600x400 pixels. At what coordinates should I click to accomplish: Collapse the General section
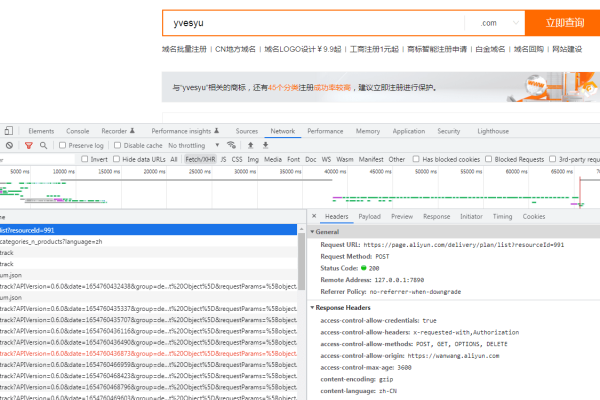coord(312,232)
